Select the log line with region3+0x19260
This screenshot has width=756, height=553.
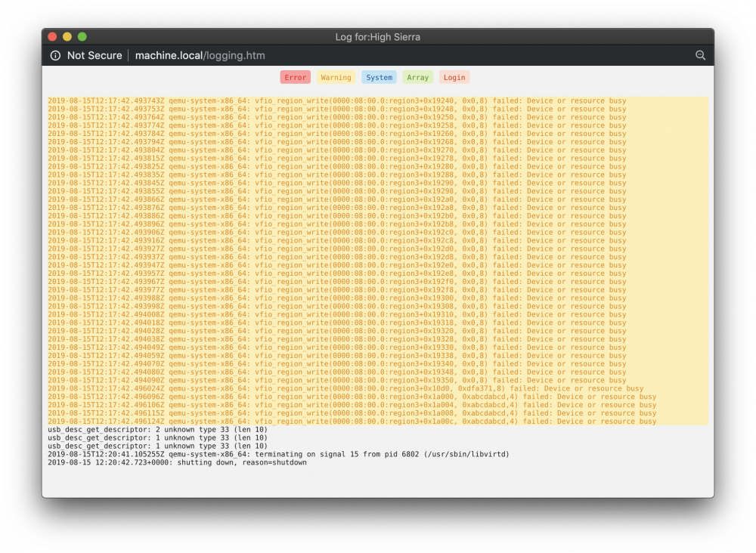coord(337,134)
